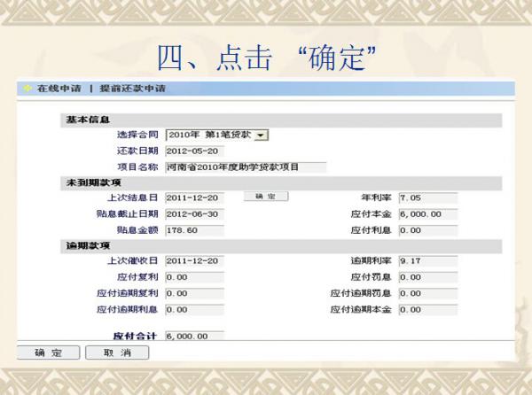
Task: Focus the 贴息截止日期 field
Action: click(x=193, y=213)
